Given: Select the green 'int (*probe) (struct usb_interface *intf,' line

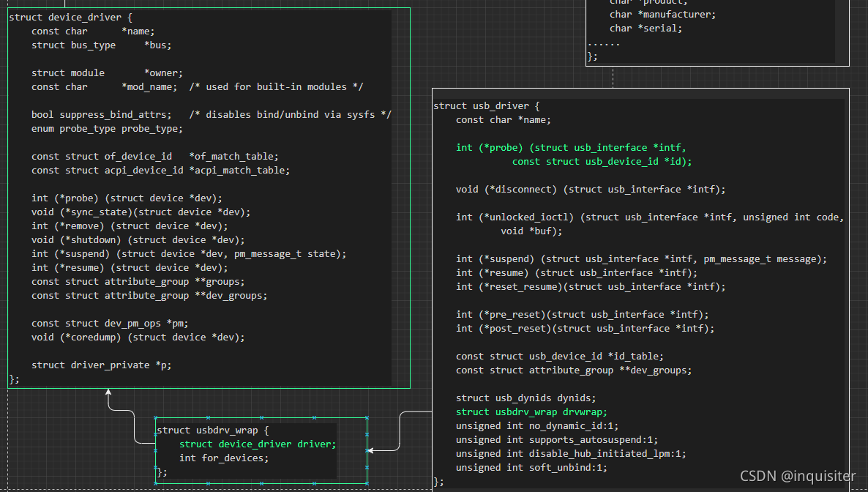Looking at the screenshot, I should [571, 147].
